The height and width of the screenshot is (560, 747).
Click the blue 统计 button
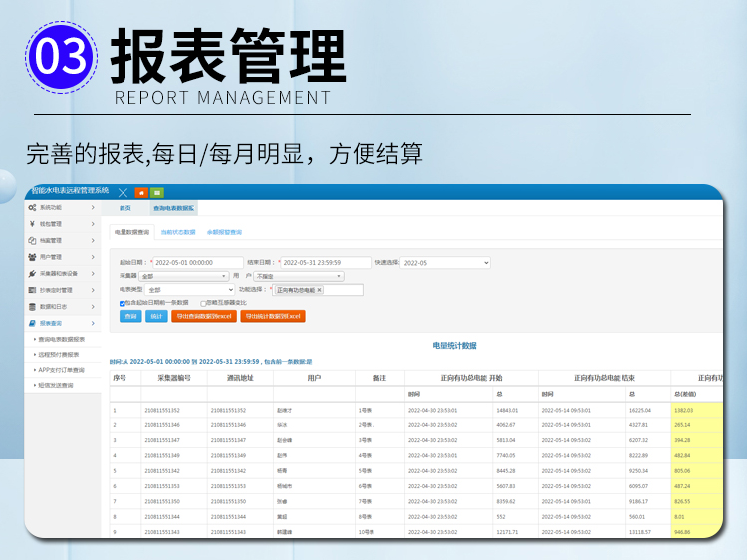tap(156, 317)
